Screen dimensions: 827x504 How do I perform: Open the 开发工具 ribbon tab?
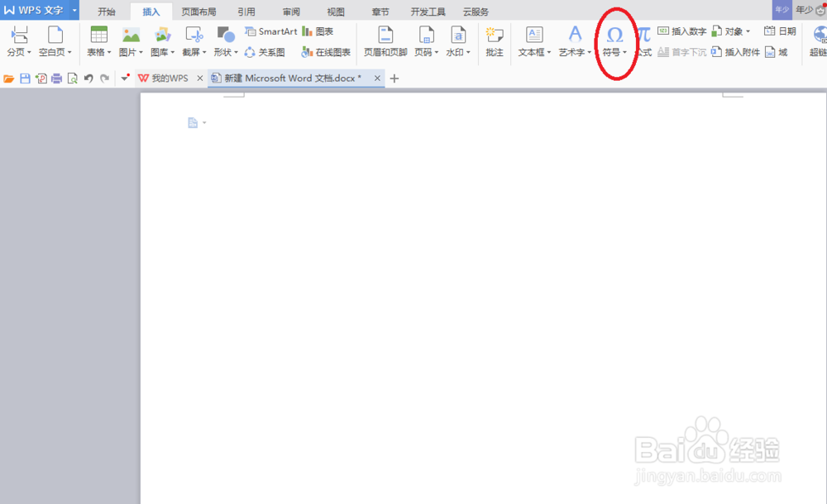tap(428, 12)
